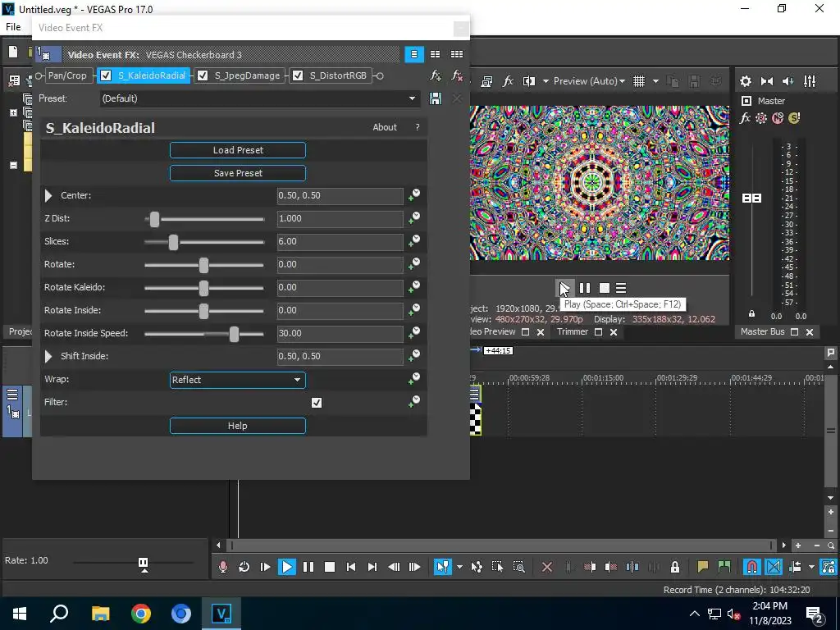Uncheck the S_KaleidoRadial plug-in checkbox

[106, 75]
